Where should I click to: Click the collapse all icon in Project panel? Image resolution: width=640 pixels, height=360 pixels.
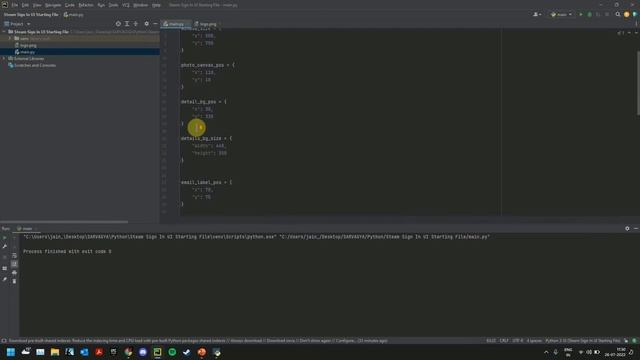(x=136, y=24)
